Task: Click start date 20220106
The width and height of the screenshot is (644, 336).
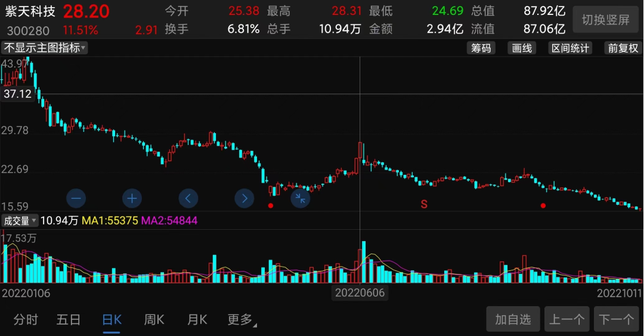Action: click(x=26, y=293)
